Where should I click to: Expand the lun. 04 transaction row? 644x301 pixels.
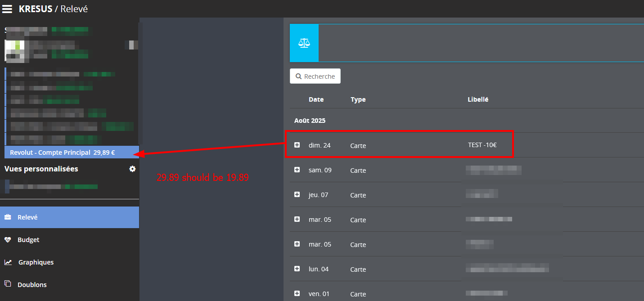(297, 269)
